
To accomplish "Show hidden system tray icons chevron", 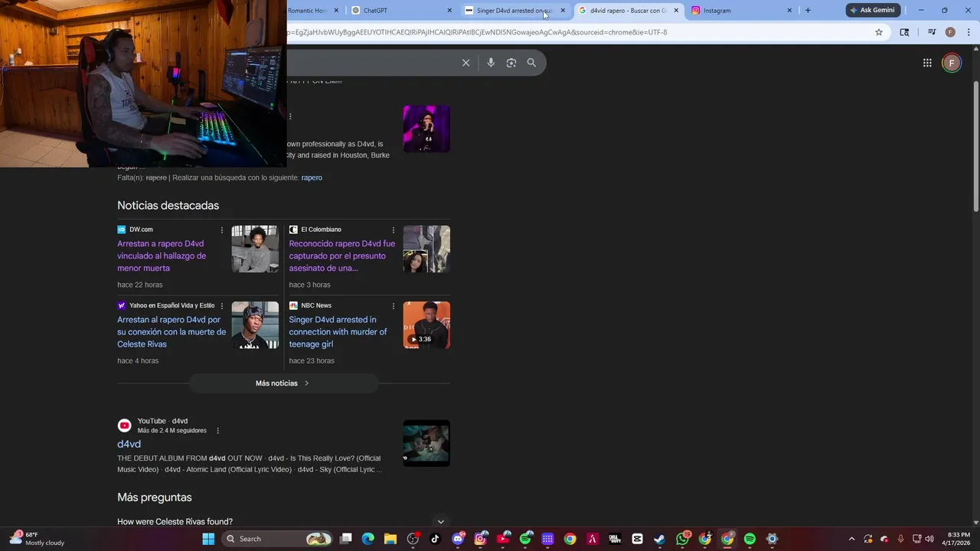I will pos(850,539).
